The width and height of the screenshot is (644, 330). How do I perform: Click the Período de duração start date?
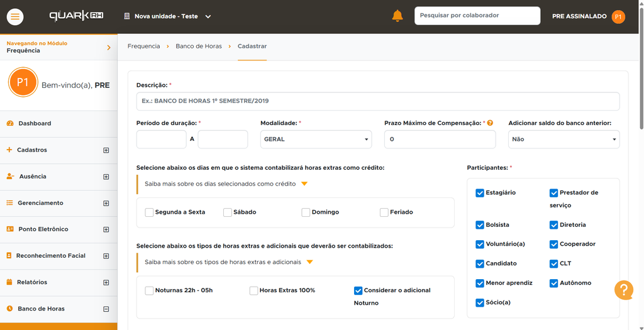pyautogui.click(x=162, y=139)
